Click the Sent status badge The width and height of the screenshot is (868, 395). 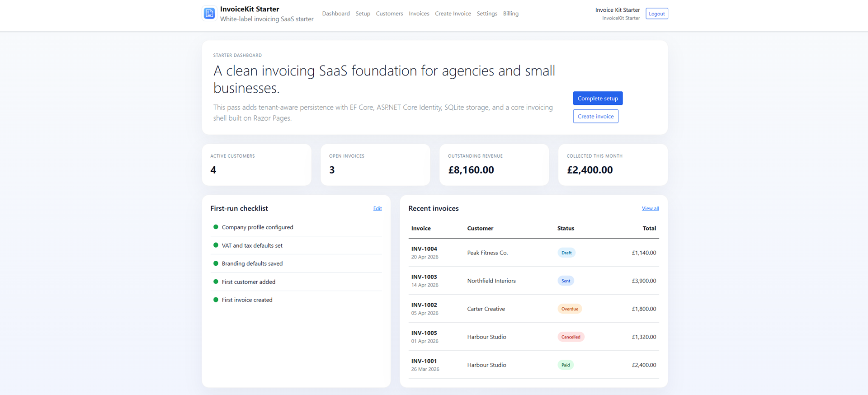[566, 281]
